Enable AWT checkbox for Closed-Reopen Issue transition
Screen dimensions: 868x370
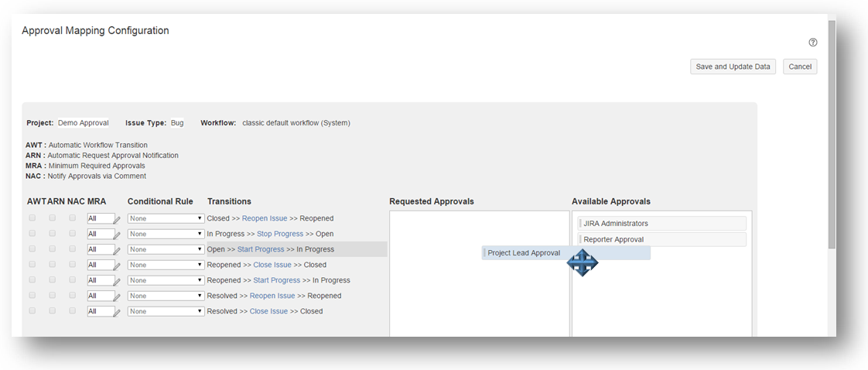point(32,218)
